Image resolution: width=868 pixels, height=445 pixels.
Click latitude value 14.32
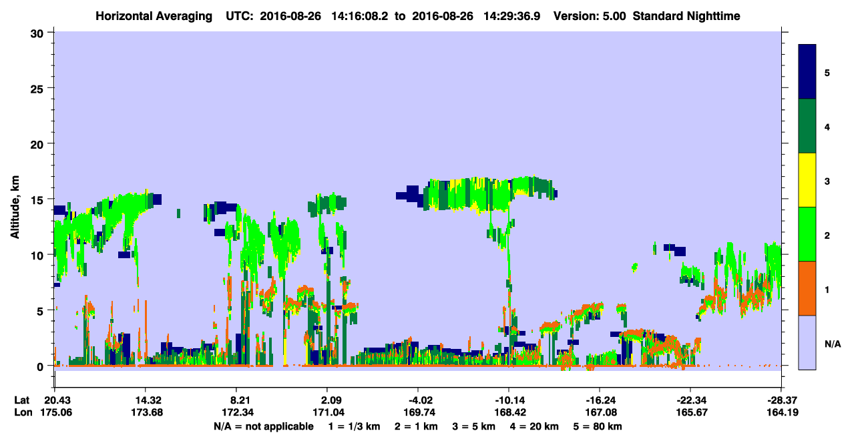click(x=145, y=400)
